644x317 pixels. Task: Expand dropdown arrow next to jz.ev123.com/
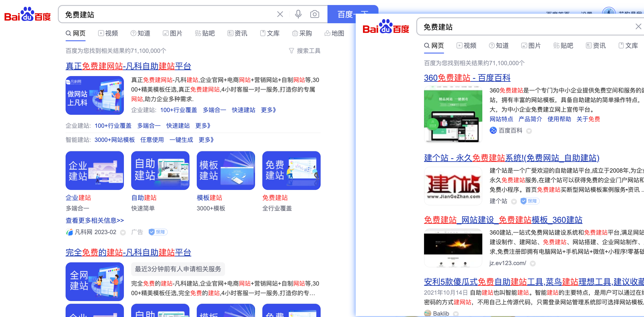(x=532, y=263)
